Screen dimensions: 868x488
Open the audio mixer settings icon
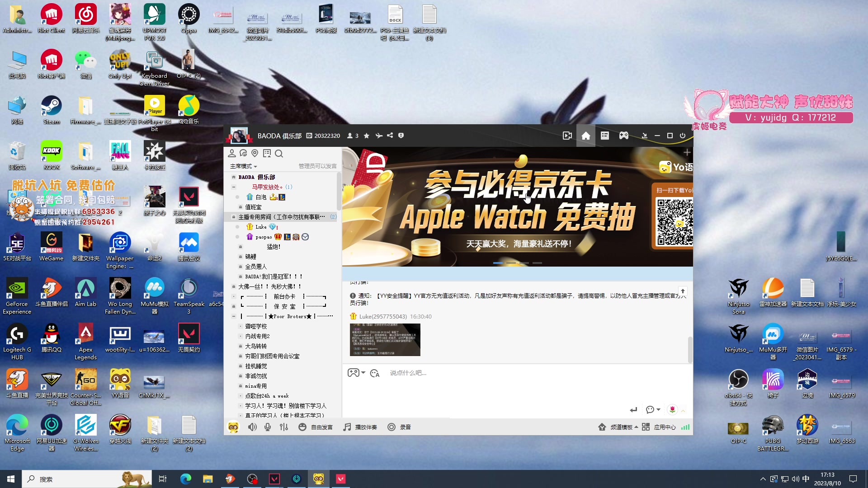tap(284, 427)
